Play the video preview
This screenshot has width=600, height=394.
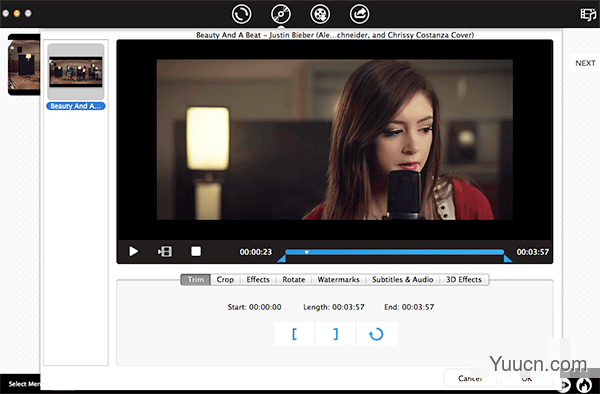(133, 251)
